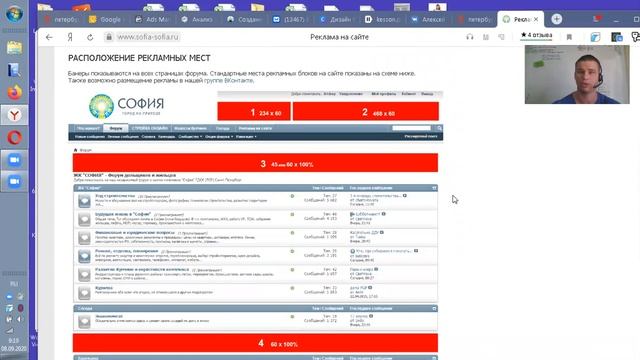Switch to the 'Анализ' tab
This screenshot has height=360, width=640.
[198, 19]
